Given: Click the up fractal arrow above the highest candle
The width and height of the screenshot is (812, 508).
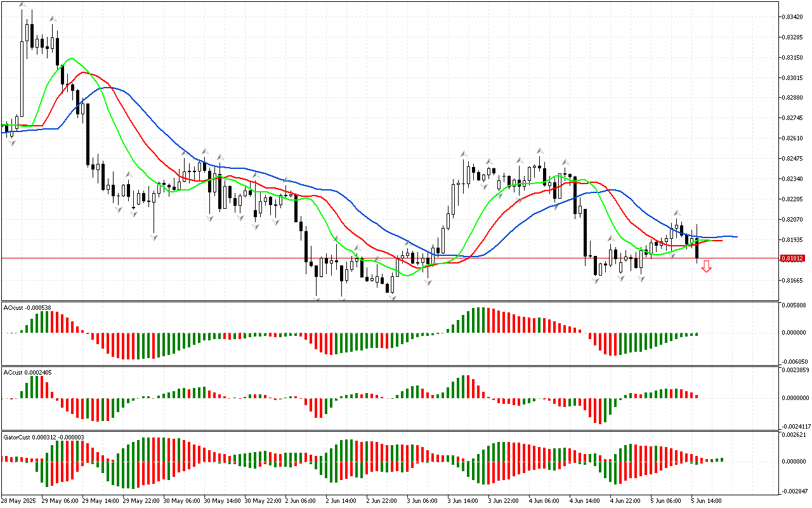Looking at the screenshot, I should (x=23, y=5).
